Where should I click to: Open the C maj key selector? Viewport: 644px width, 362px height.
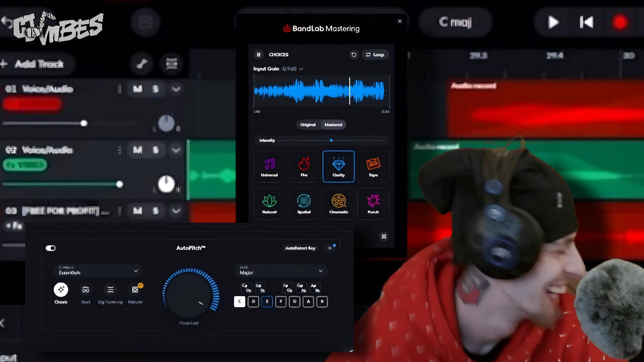pos(455,22)
